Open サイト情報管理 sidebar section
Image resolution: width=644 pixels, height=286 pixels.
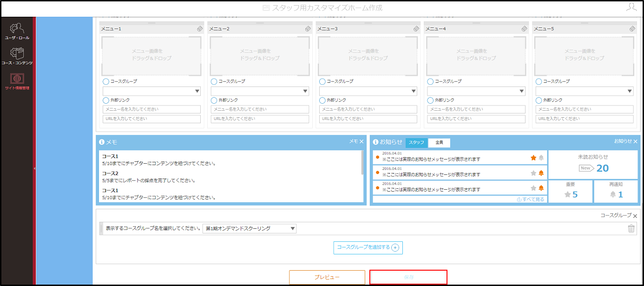tap(17, 81)
